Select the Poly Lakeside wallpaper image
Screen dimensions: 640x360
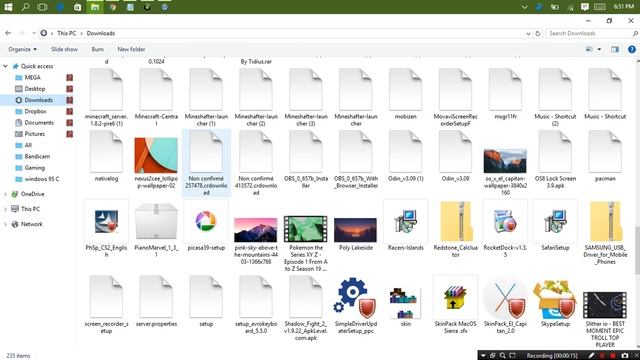tap(355, 230)
